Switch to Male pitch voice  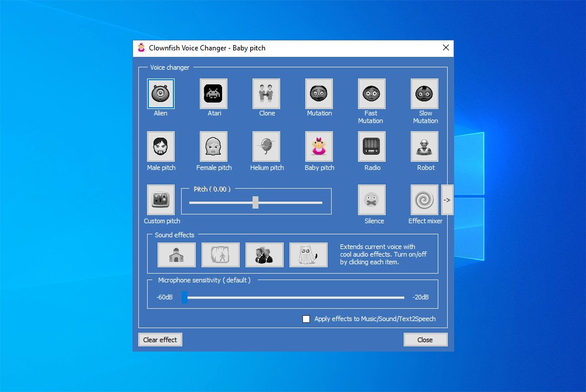point(161,146)
